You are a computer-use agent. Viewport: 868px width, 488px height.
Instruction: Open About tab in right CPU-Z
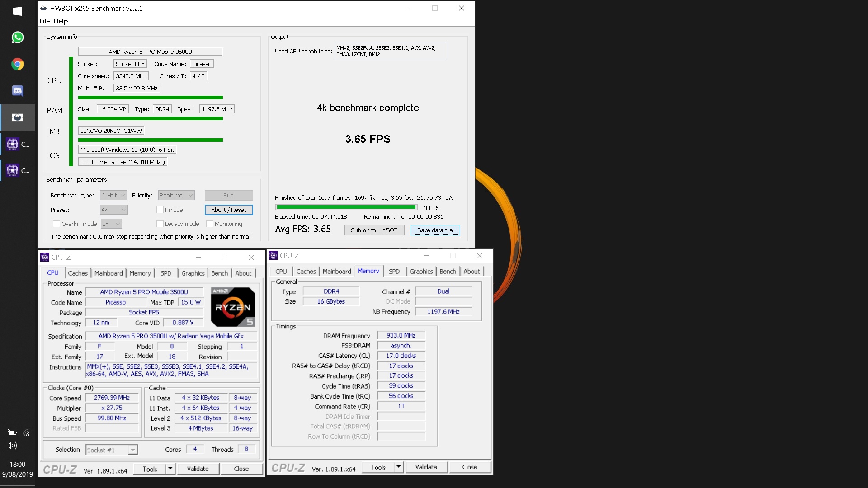pyautogui.click(x=472, y=271)
